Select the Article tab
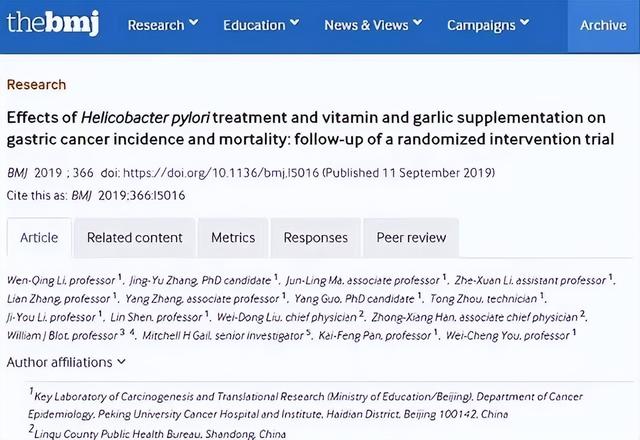The width and height of the screenshot is (640, 440). point(39,238)
